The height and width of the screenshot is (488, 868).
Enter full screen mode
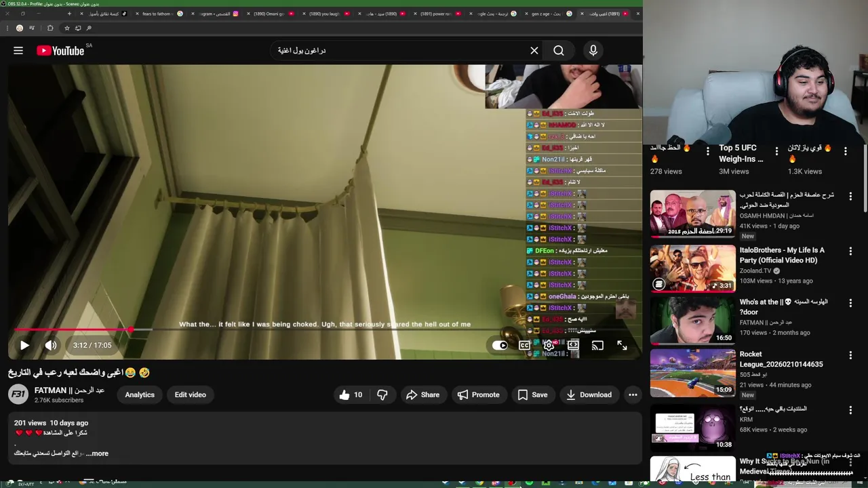(x=622, y=345)
